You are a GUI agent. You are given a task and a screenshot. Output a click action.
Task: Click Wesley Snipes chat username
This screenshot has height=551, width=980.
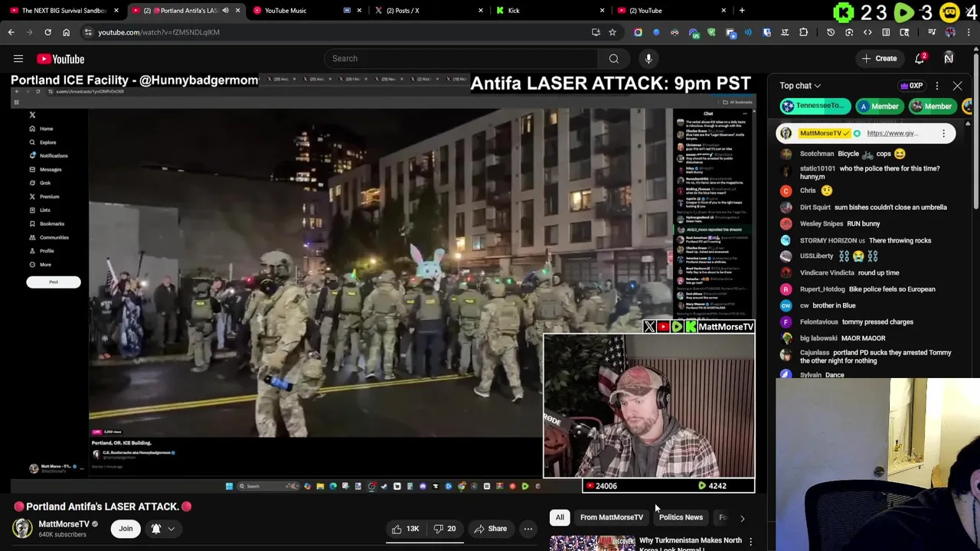click(x=822, y=223)
